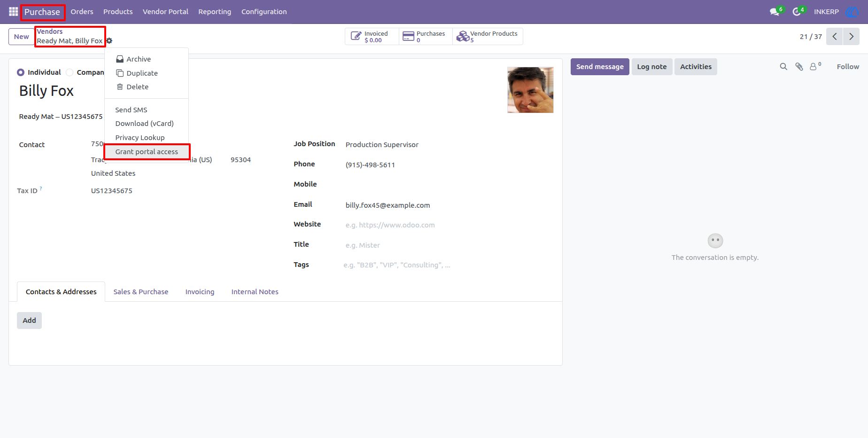The width and height of the screenshot is (868, 438).
Task: Choose Send SMS from the actions menu
Action: (x=147, y=110)
